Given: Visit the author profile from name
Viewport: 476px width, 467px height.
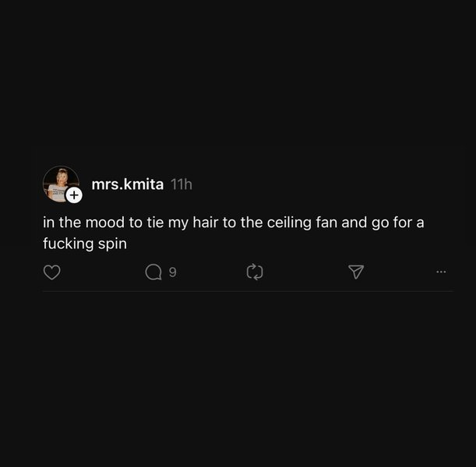Looking at the screenshot, I should tap(127, 184).
